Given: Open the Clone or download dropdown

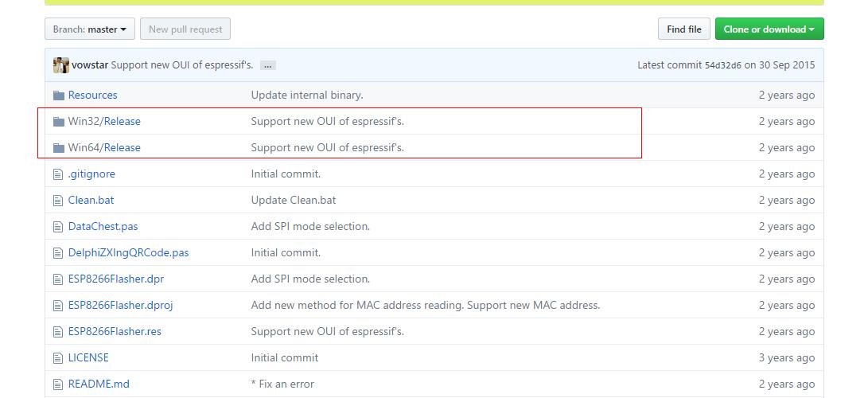Looking at the screenshot, I should (769, 29).
